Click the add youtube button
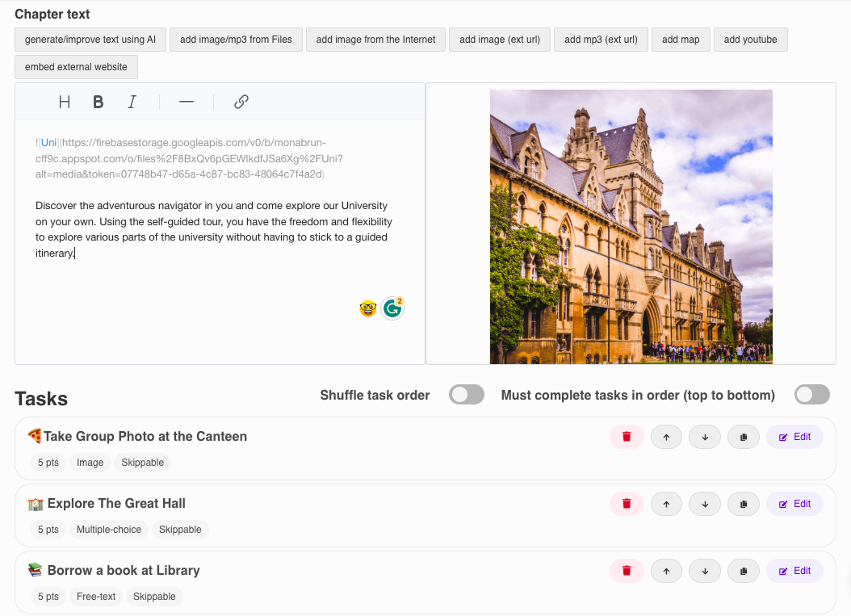This screenshot has width=851, height=616. point(750,39)
